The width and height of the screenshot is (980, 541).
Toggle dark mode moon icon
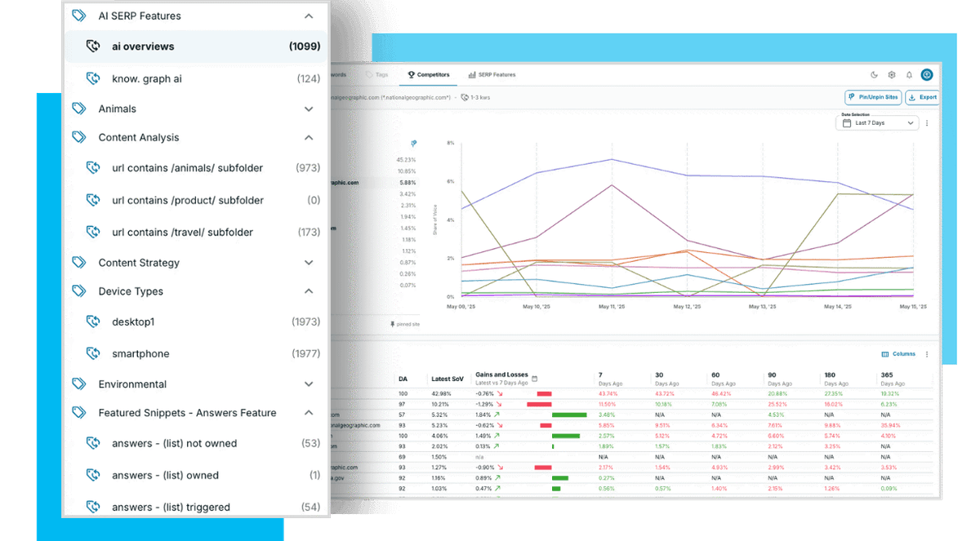(874, 74)
